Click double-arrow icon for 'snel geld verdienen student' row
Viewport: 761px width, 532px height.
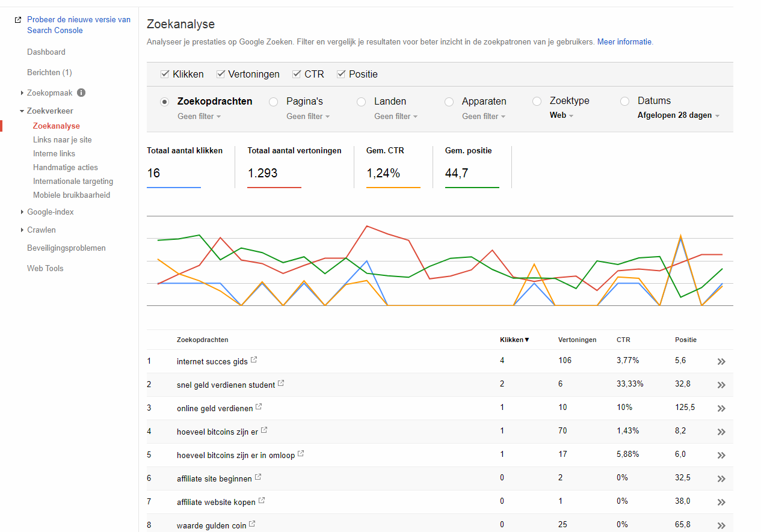pos(721,385)
